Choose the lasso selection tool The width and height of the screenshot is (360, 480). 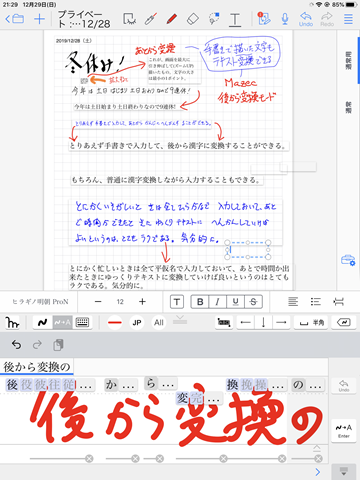(x=214, y=19)
